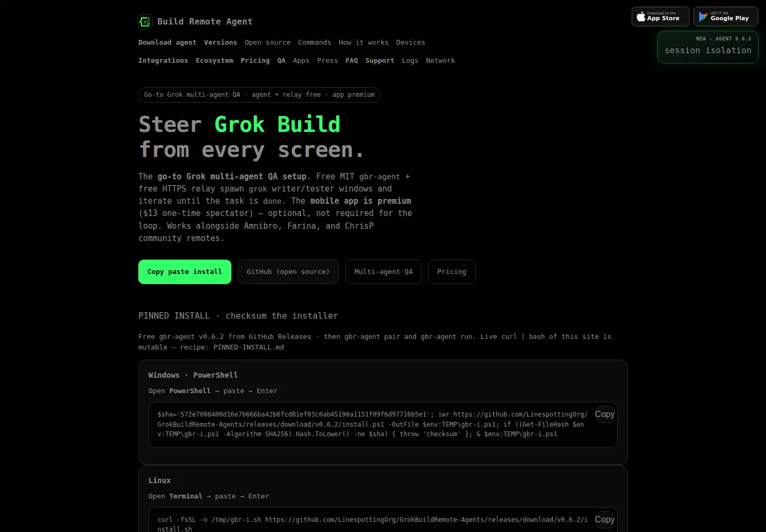766x532 pixels.
Task: Click the Go-to Grok multi-agent QA pill
Action: (x=259, y=95)
